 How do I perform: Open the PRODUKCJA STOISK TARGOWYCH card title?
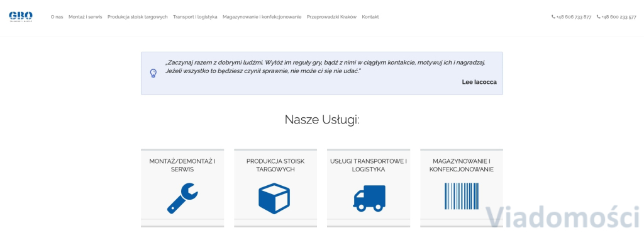click(x=275, y=165)
